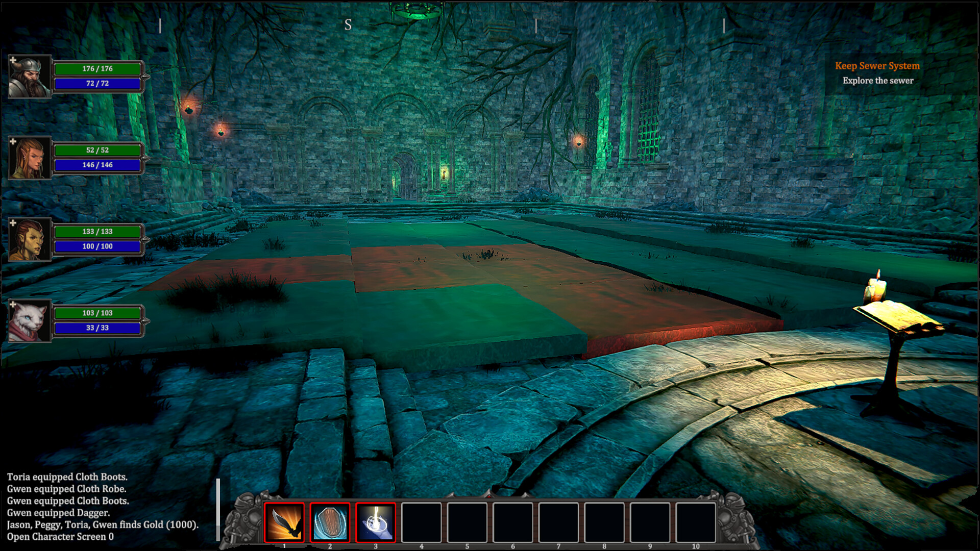980x551 pixels.
Task: Click the message log scrollbar
Action: (x=218, y=509)
